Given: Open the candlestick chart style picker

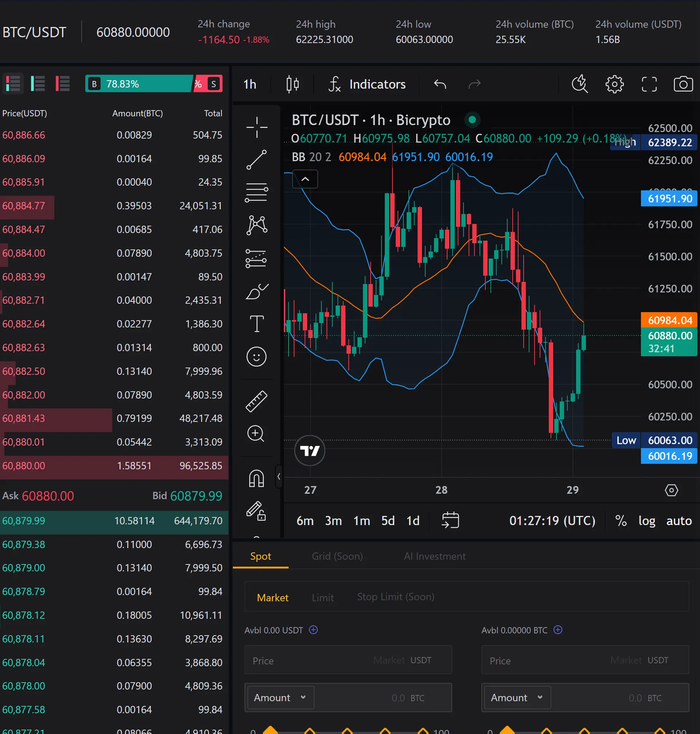Looking at the screenshot, I should pyautogui.click(x=293, y=84).
